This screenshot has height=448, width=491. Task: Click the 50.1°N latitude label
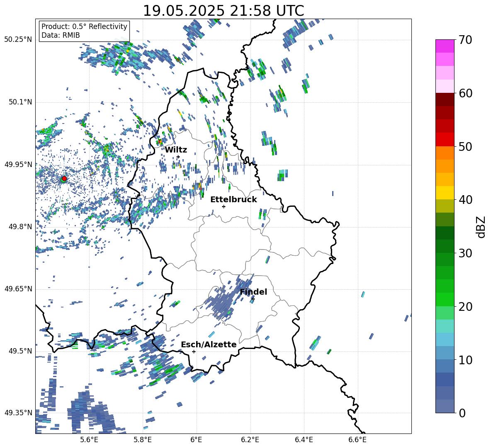click(x=20, y=102)
